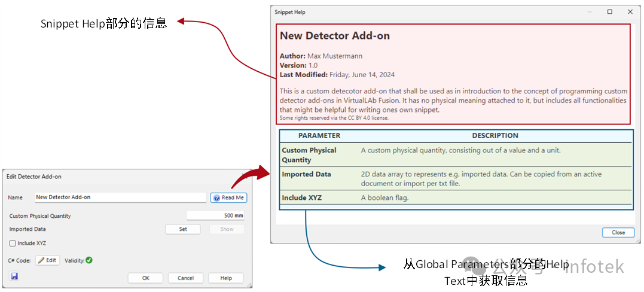The width and height of the screenshot is (644, 292).
Task: Click the 'A boolean flag.' description
Action: point(385,198)
